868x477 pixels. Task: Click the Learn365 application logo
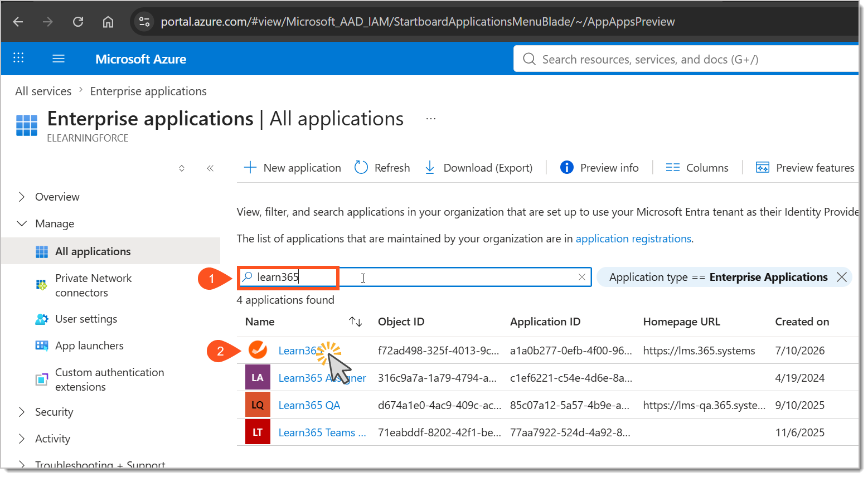258,350
